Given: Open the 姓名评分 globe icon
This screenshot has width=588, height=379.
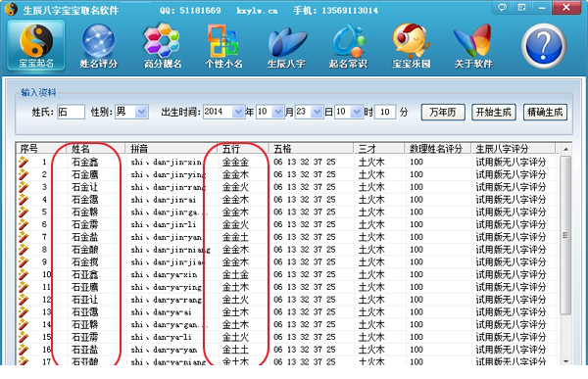Looking at the screenshot, I should pyautogui.click(x=98, y=46).
